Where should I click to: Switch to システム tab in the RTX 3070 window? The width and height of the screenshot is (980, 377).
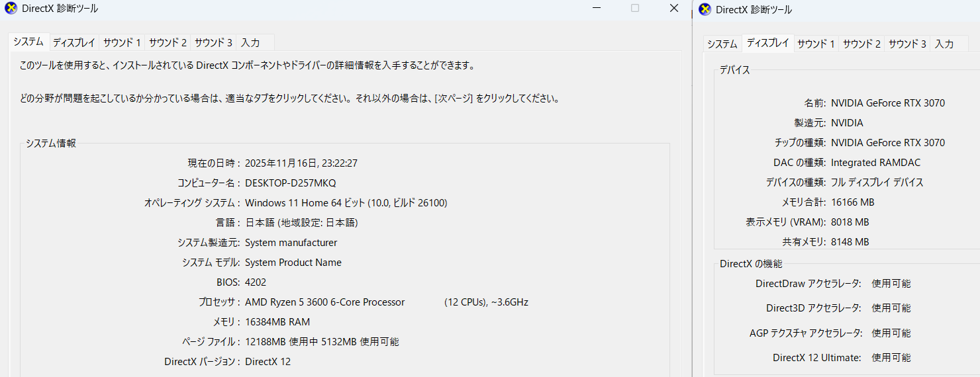722,44
